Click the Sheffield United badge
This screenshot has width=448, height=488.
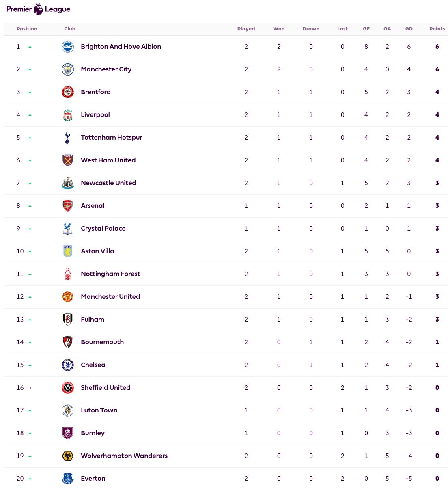click(x=68, y=388)
